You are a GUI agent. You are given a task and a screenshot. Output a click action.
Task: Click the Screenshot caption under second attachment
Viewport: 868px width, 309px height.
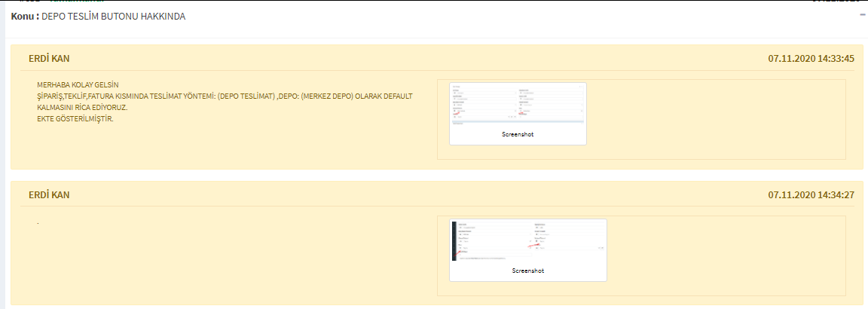tap(527, 271)
